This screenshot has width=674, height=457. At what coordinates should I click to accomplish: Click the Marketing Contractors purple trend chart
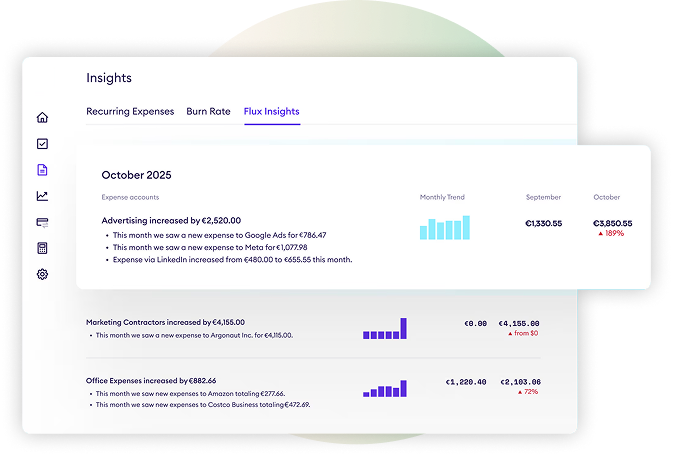pyautogui.click(x=384, y=329)
